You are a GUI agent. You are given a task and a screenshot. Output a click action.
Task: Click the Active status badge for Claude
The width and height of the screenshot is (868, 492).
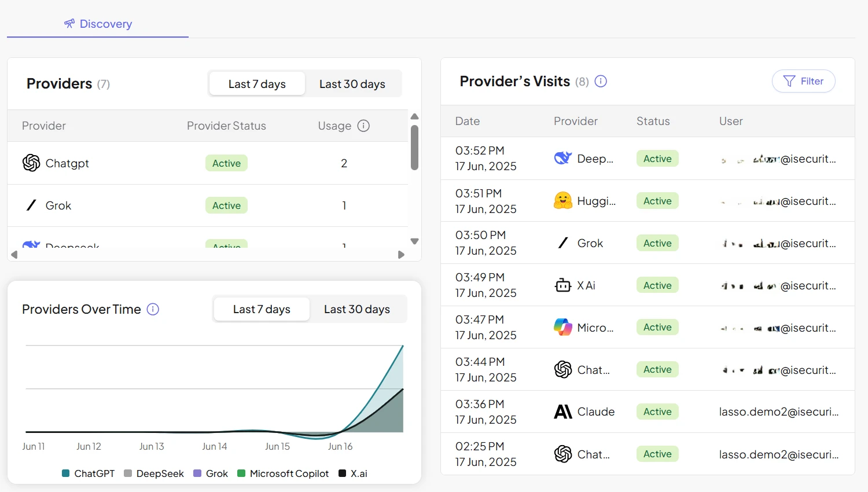[657, 411]
